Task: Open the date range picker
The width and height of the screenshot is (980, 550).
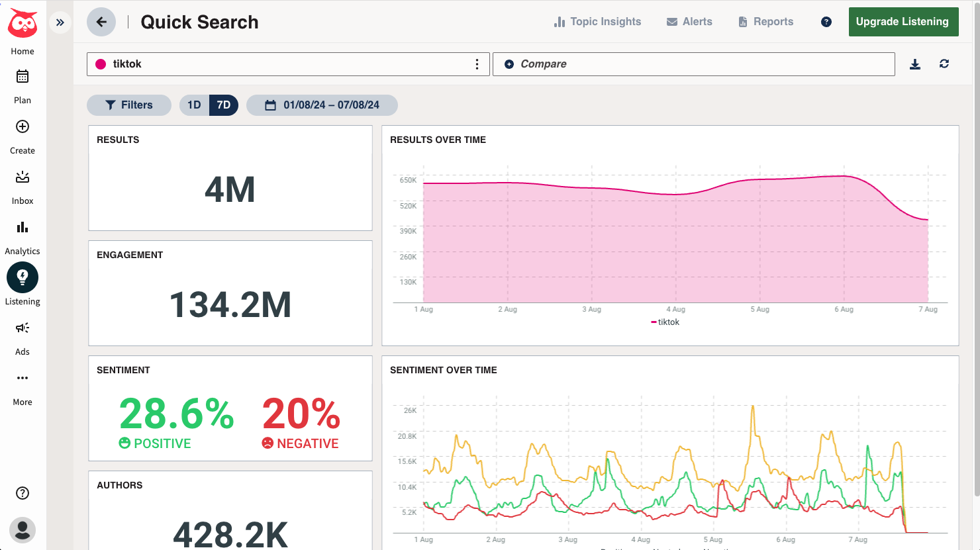Action: tap(322, 105)
